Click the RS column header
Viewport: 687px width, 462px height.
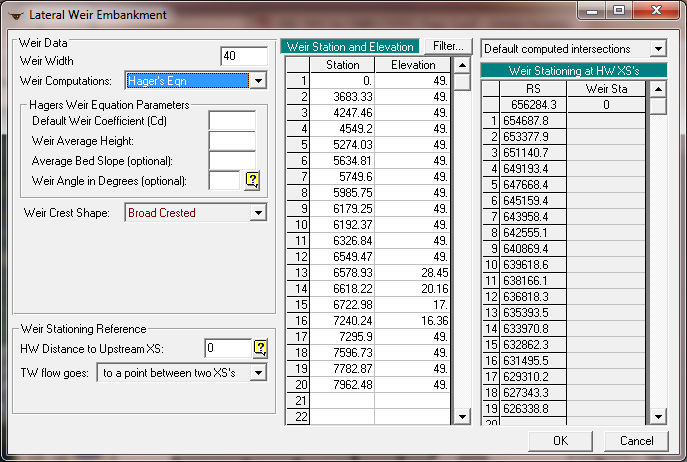click(533, 89)
